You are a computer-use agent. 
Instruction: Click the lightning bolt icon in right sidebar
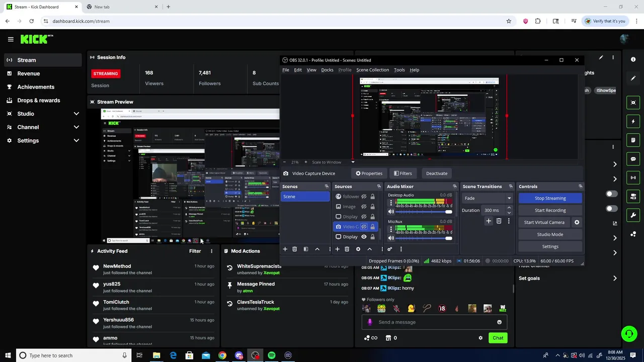[633, 121]
